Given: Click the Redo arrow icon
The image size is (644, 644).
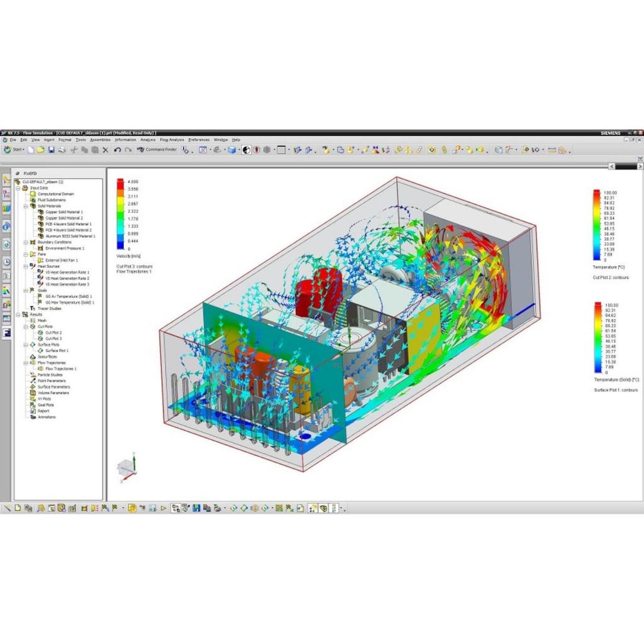Looking at the screenshot, I should point(128,150).
